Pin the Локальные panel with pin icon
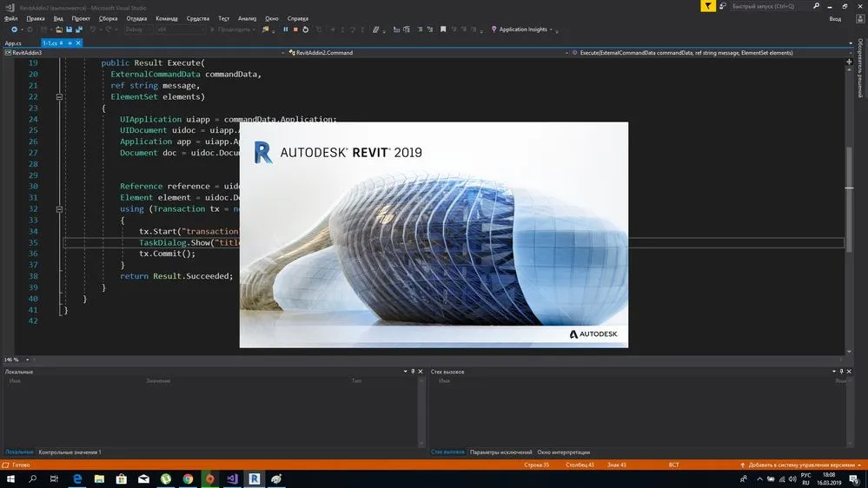868x488 pixels. (413, 372)
